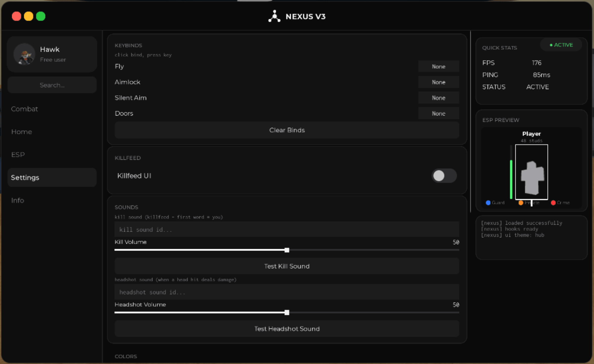Click the "Free user" label
This screenshot has width=594, height=364.
tap(53, 60)
